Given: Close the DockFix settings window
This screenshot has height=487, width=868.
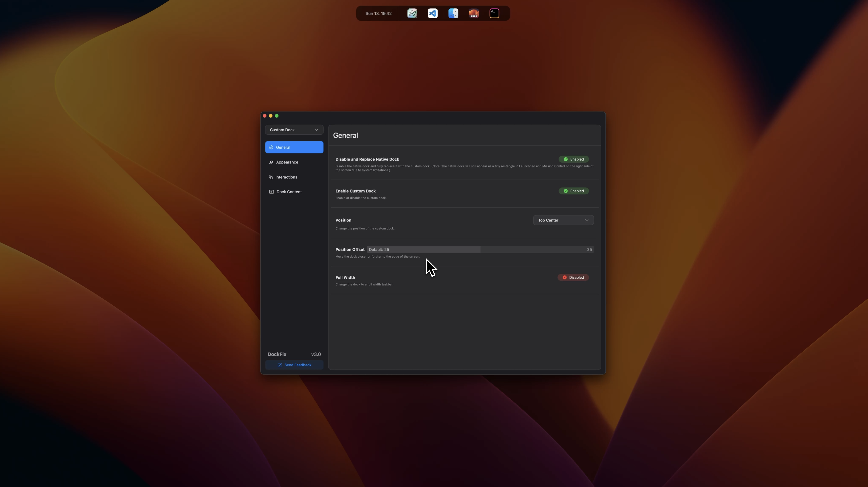Looking at the screenshot, I should point(265,116).
